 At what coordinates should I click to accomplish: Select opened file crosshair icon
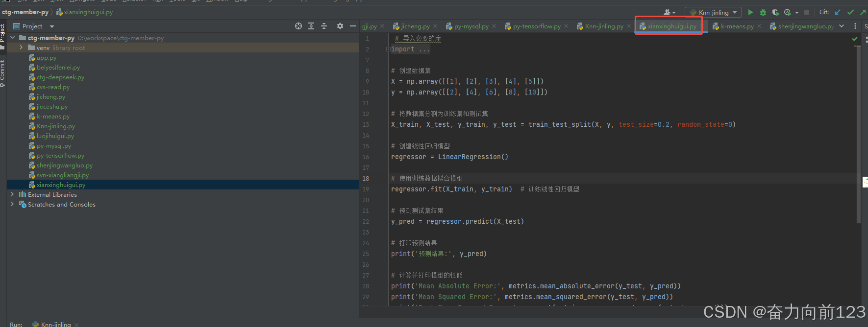tap(298, 26)
